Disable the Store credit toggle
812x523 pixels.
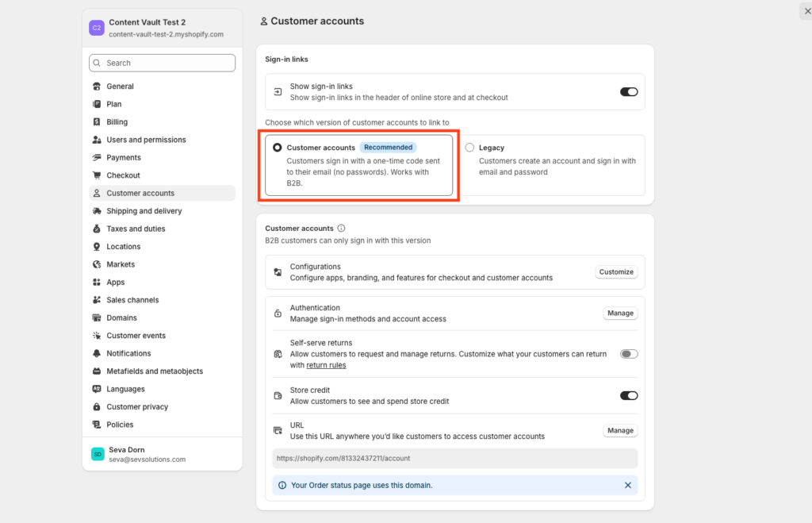pos(628,395)
